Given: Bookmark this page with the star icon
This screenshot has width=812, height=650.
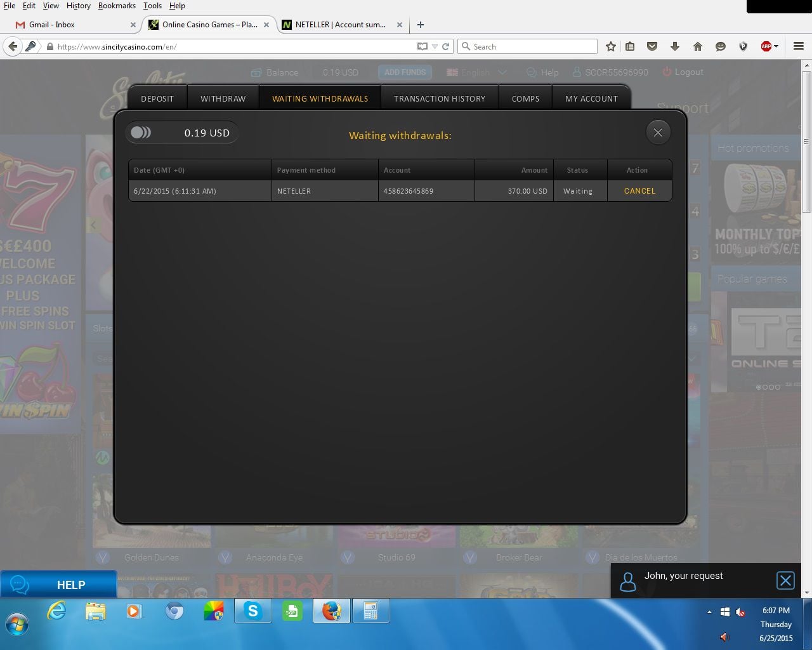Looking at the screenshot, I should point(610,46).
